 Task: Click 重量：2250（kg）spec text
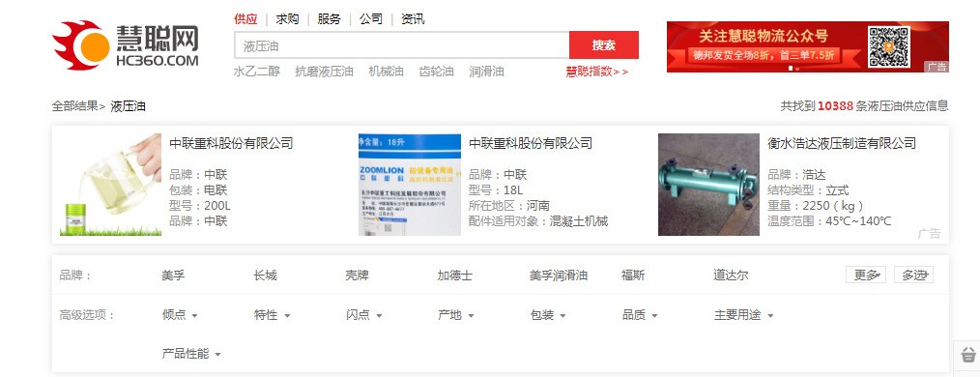[816, 206]
